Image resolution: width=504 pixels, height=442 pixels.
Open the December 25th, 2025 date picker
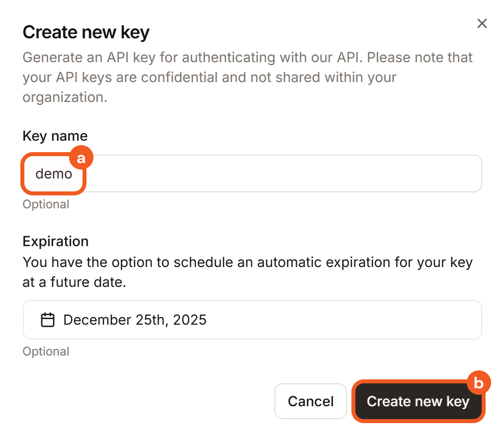pyautogui.click(x=135, y=320)
